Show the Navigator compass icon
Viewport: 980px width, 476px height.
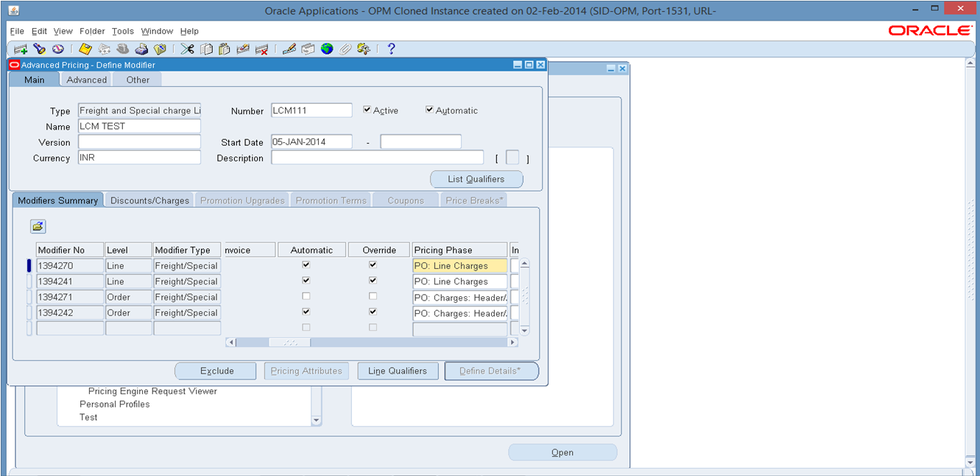point(57,49)
